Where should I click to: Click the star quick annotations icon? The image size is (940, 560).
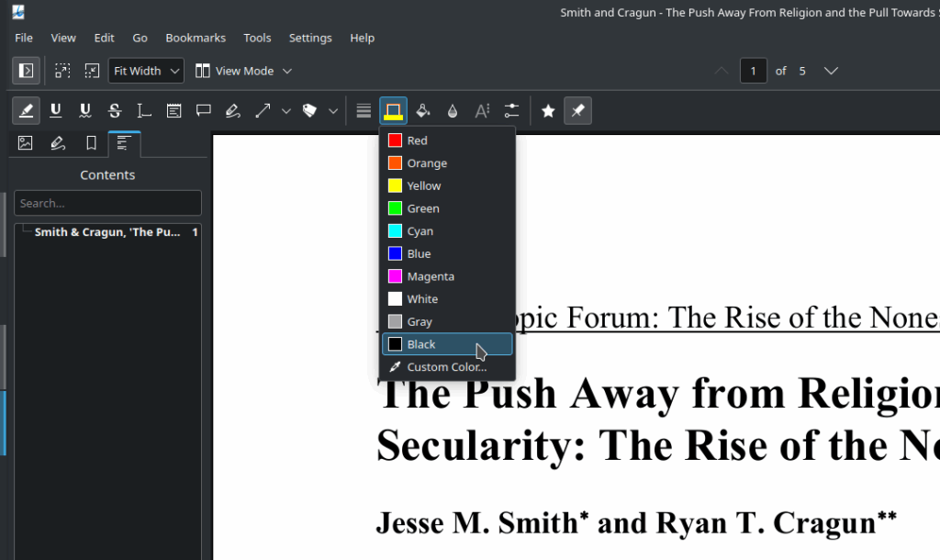pos(548,111)
